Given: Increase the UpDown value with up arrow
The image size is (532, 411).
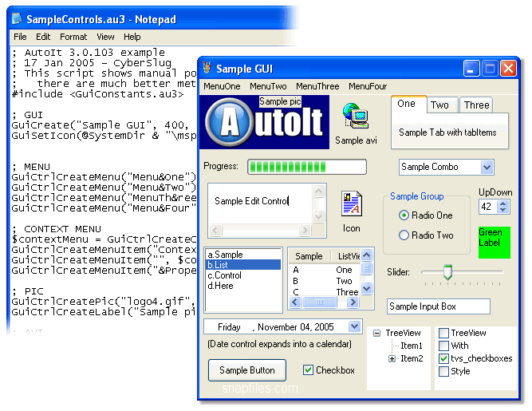Looking at the screenshot, I should (x=502, y=204).
